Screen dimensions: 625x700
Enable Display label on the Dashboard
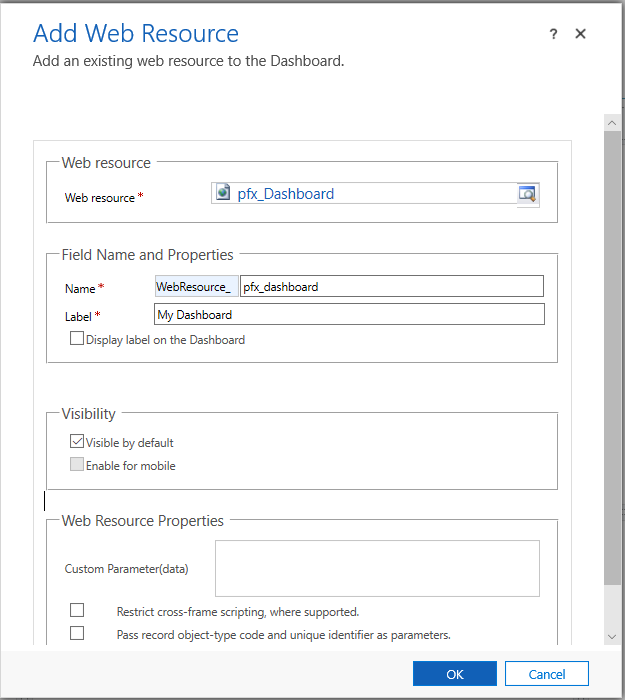pyautogui.click(x=77, y=339)
